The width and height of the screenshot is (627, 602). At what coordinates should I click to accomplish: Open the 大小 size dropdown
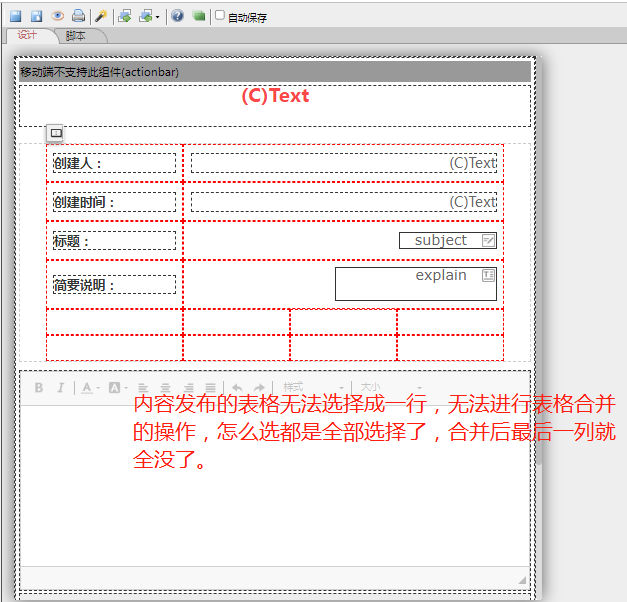(391, 387)
